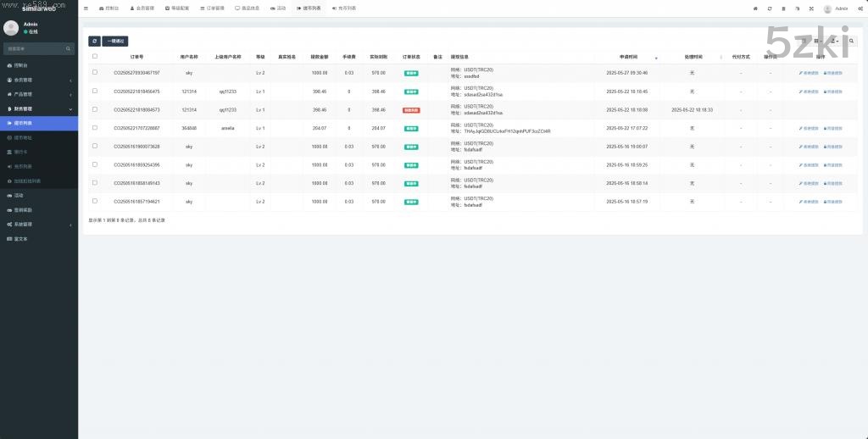Open the 充币列表 top tab

343,8
